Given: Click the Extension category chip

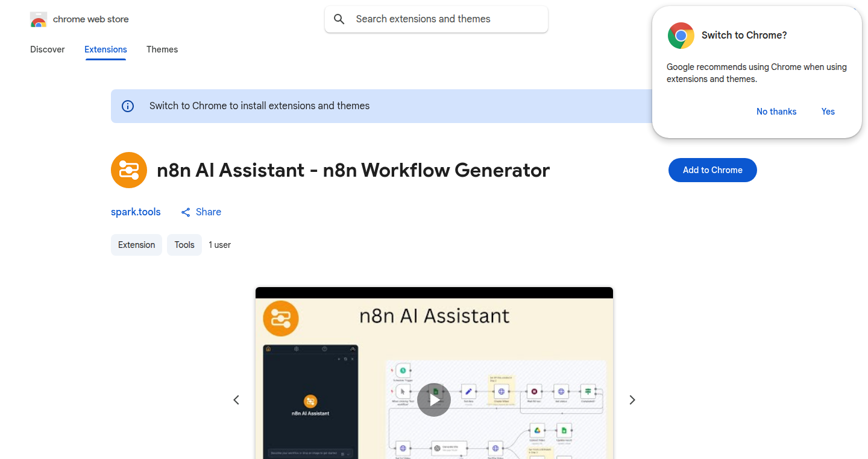Looking at the screenshot, I should coord(136,245).
